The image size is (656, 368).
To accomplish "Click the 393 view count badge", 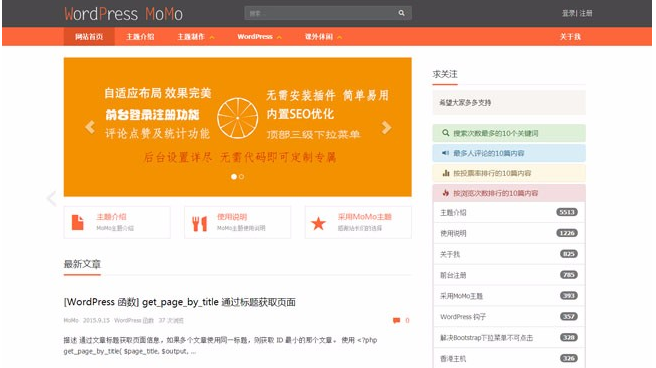I will coord(569,296).
